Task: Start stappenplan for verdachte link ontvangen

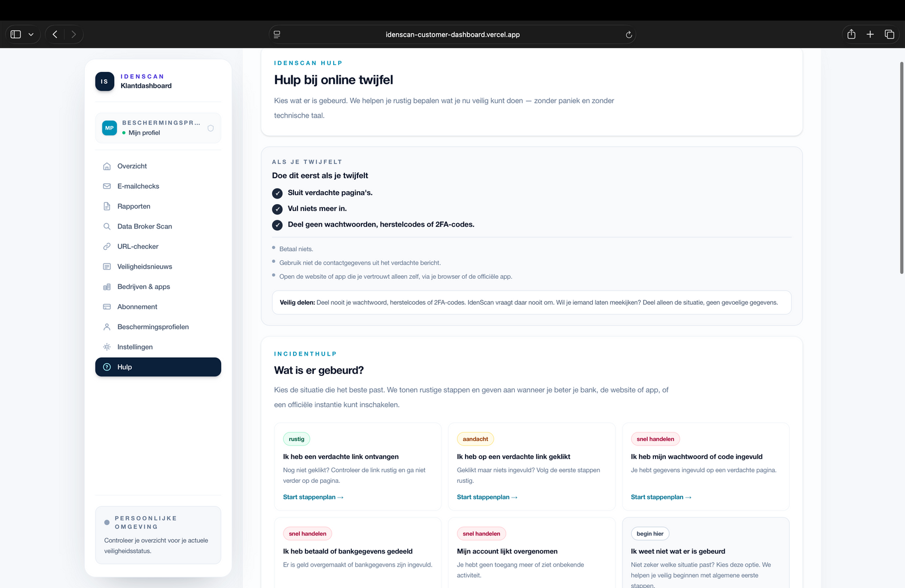Action: click(313, 497)
